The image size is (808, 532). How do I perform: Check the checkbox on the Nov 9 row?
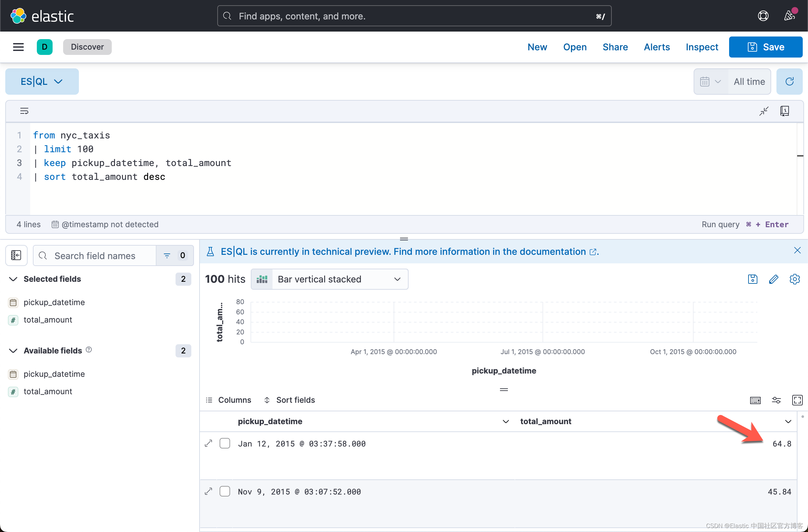pyautogui.click(x=225, y=491)
